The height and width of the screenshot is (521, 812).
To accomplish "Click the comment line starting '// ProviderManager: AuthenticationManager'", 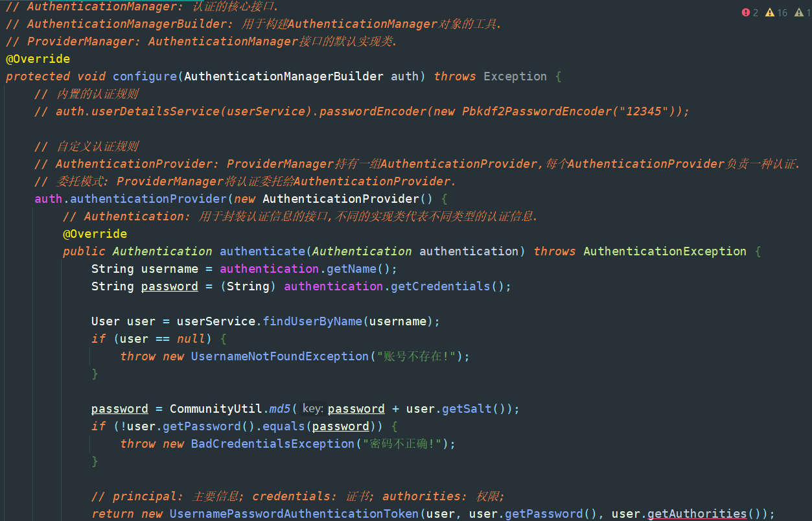I will tap(202, 41).
